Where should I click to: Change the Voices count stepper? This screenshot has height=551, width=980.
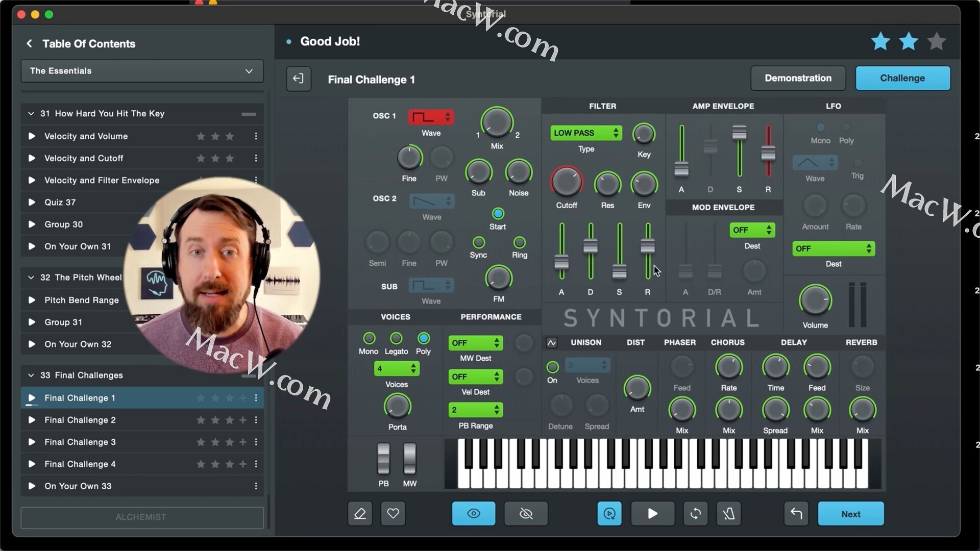click(397, 368)
